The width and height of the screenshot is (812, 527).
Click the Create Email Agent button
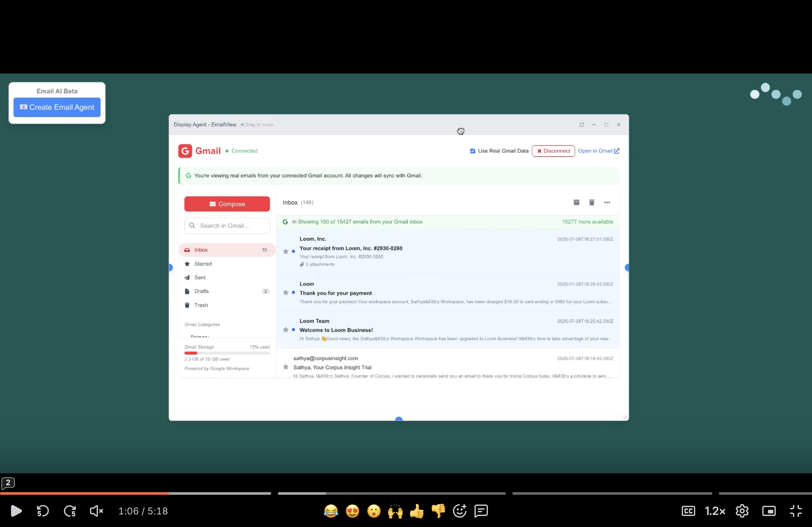tap(57, 107)
